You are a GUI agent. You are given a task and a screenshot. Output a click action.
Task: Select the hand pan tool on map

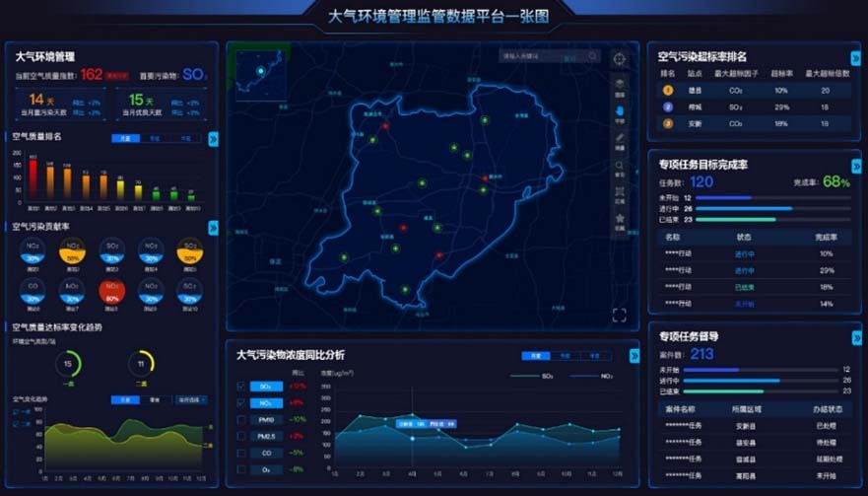(x=620, y=113)
